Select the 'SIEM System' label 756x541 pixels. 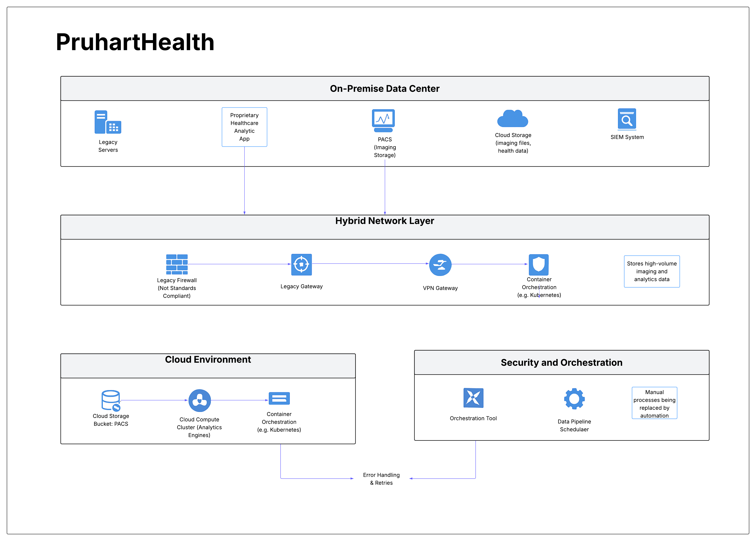pyautogui.click(x=627, y=137)
